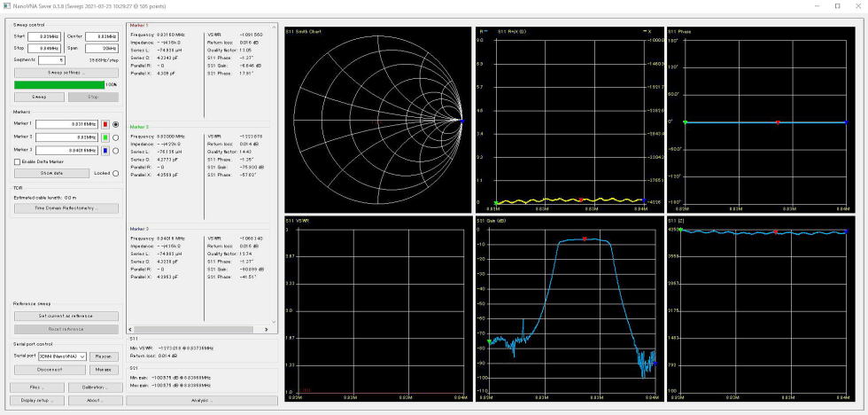Click the green sweep progress bar
Screen dimensions: 868x415
coord(59,85)
